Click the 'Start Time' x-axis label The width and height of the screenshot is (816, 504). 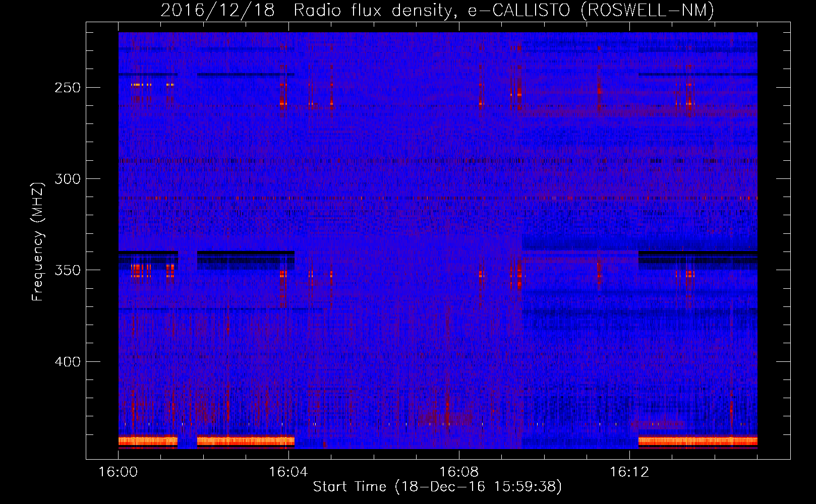click(x=437, y=487)
